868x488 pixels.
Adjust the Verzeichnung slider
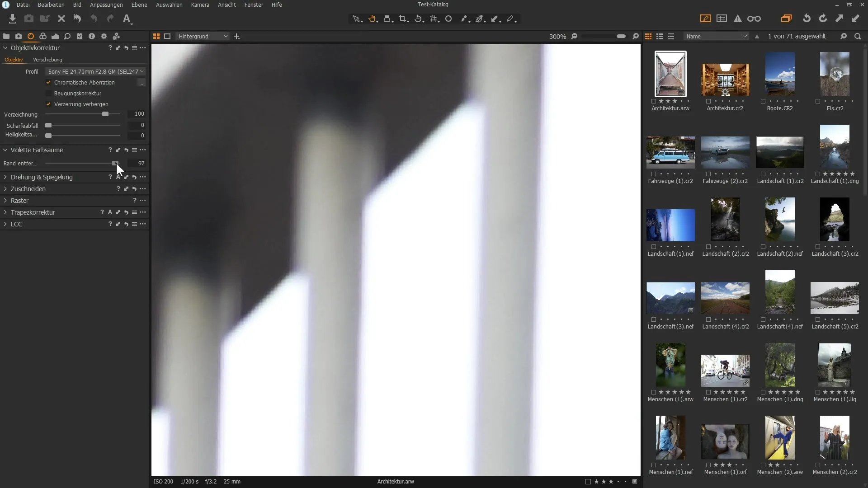click(x=83, y=114)
